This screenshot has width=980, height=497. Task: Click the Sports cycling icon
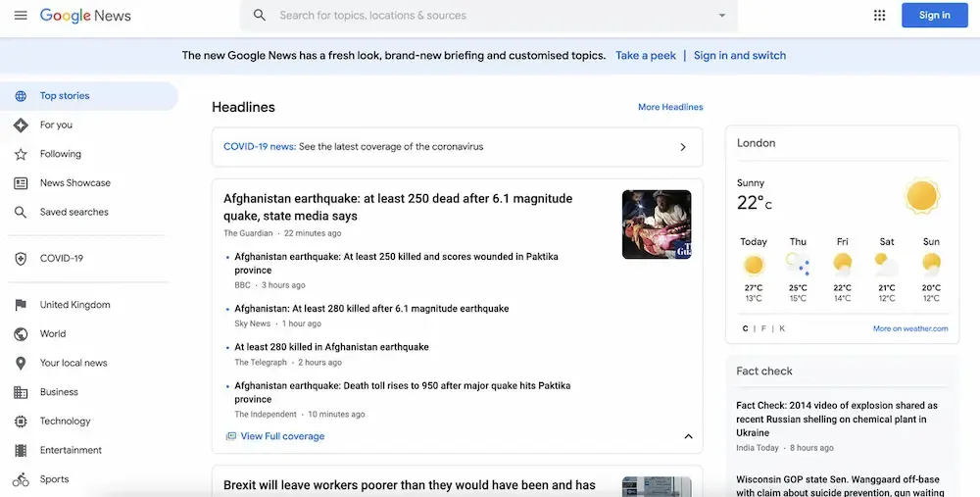pos(21,479)
